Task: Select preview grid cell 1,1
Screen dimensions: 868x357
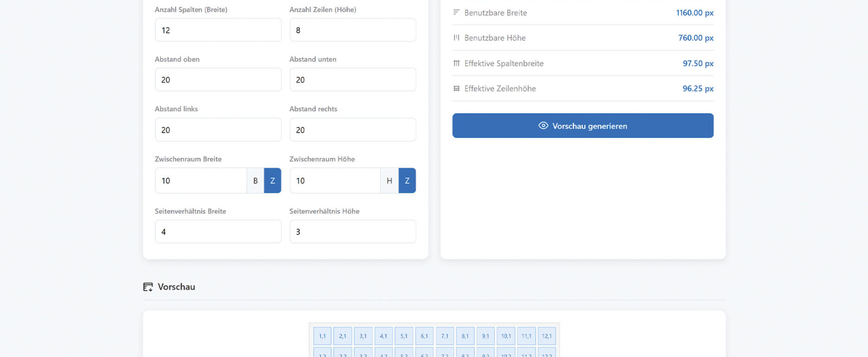Action: 322,336
